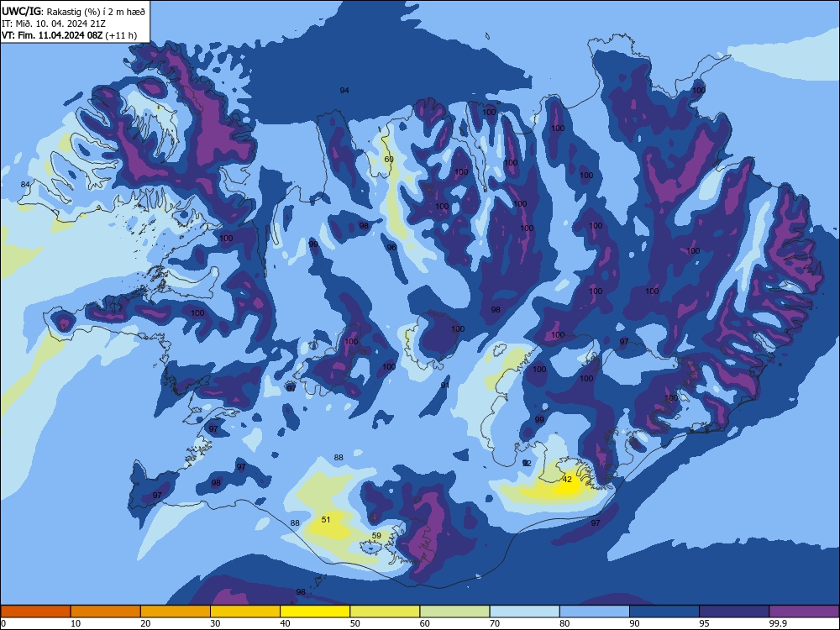Click the legend scale label 20
This screenshot has width=840, height=630.
coord(145,623)
